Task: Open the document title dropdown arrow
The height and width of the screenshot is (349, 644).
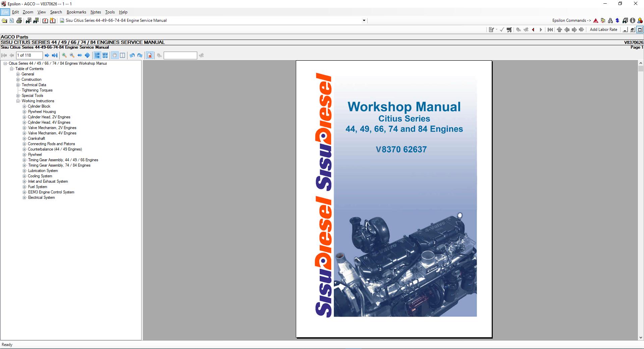Action: (364, 20)
